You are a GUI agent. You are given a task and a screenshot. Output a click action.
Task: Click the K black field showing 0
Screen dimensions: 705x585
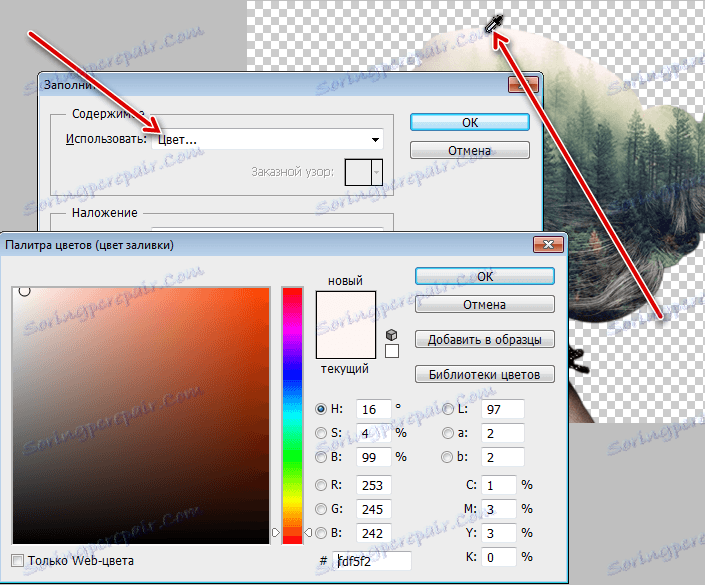coord(499,557)
